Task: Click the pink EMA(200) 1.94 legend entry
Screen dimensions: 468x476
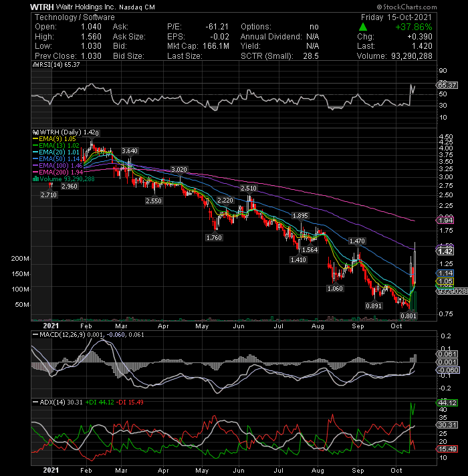Action: 57,172
